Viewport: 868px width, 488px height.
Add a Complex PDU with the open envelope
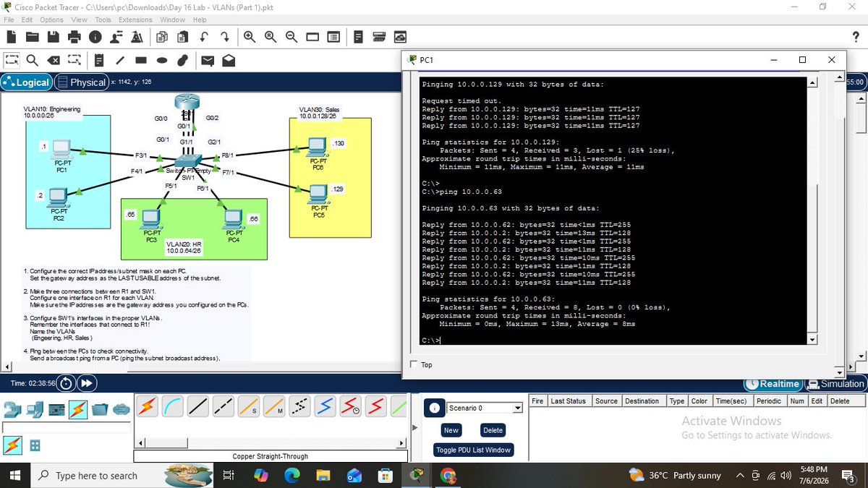click(228, 61)
